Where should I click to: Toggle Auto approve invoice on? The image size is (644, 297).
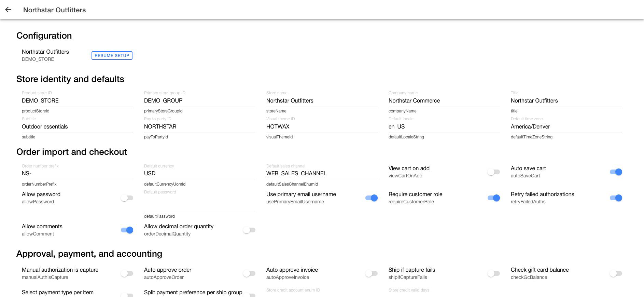(x=371, y=273)
